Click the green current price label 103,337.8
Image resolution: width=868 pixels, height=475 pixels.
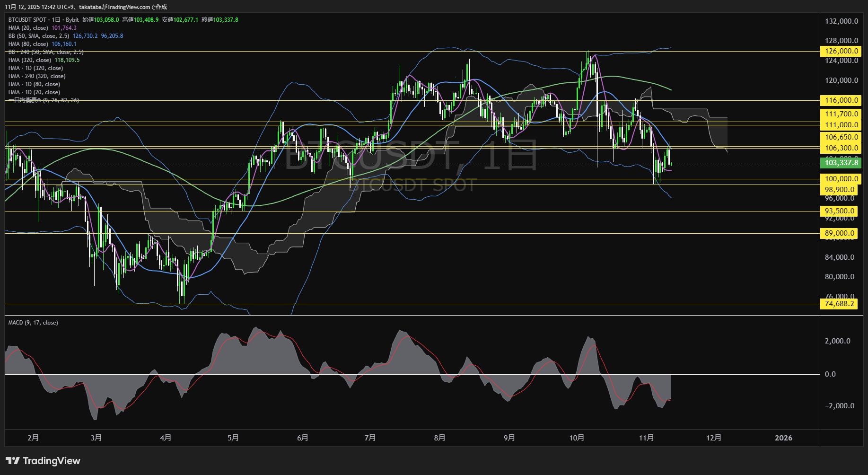pos(841,163)
